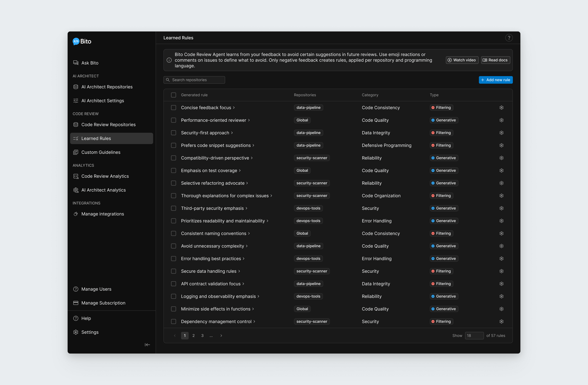Open Ask Bito in the sidebar
The height and width of the screenshot is (385, 588).
[111, 63]
